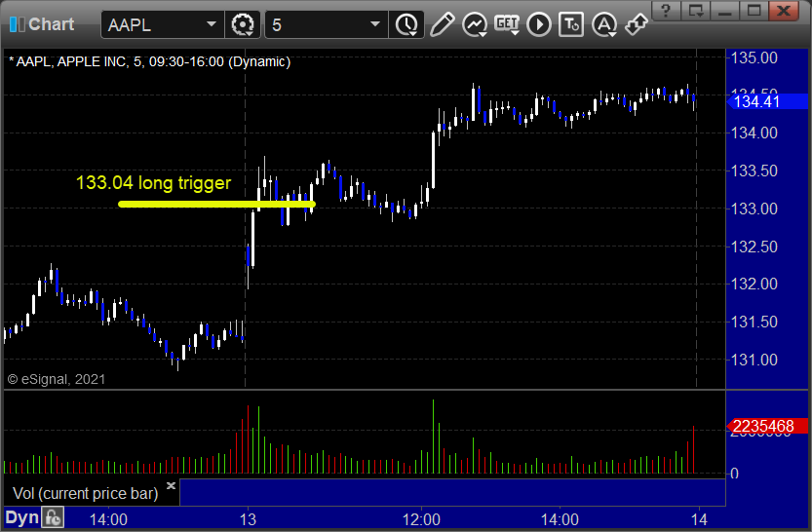Click the 13 date label on time axis
The width and height of the screenshot is (812, 532).
(248, 519)
